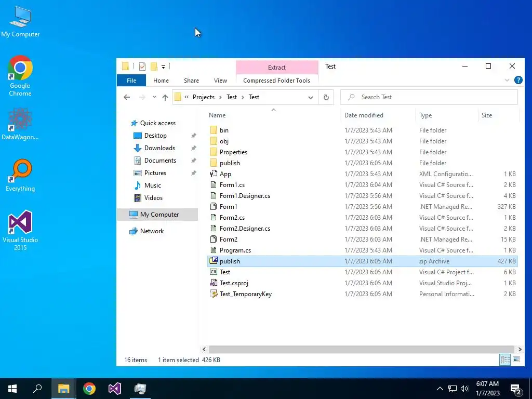Viewport: 532px width, 399px height.
Task: Open Downloads in the navigation pane
Action: click(x=159, y=148)
